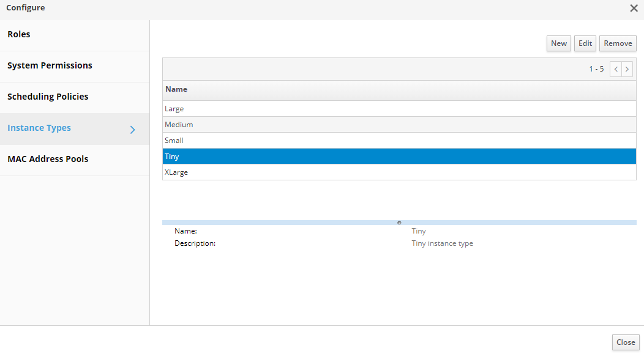
Task: Pick the XLarge instance type row
Action: click(176, 172)
